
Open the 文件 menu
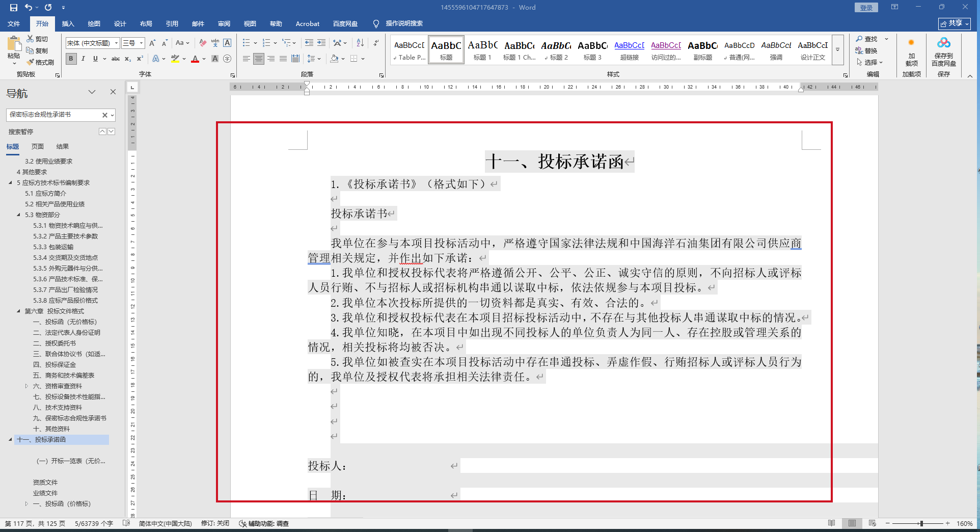14,23
